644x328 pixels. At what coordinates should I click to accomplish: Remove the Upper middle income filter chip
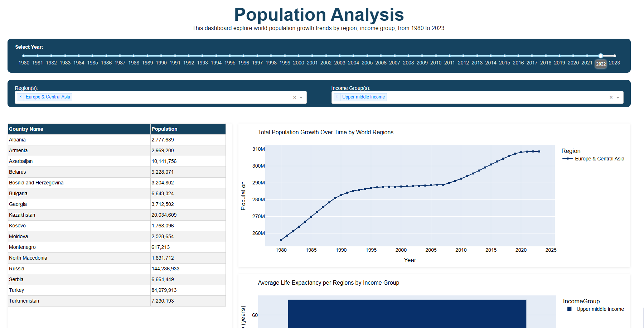(336, 97)
